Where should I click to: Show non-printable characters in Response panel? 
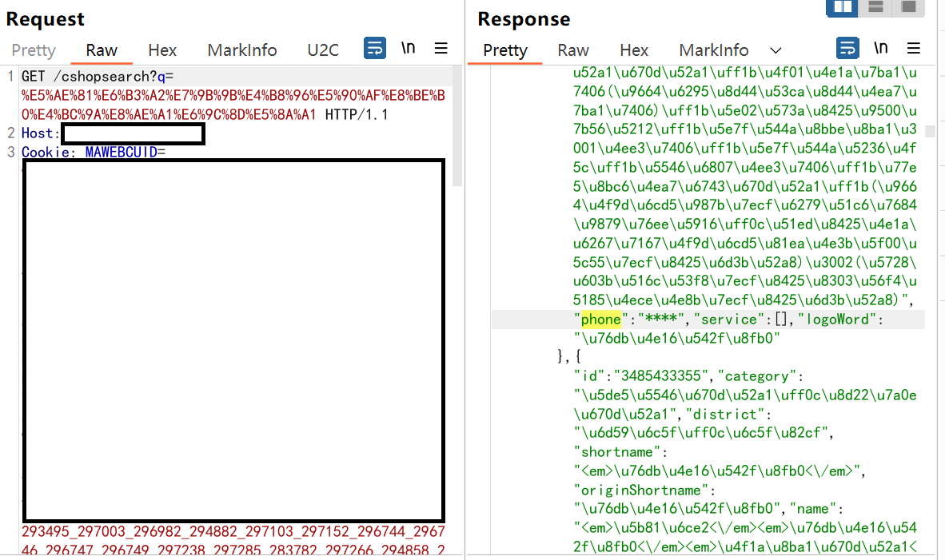(x=881, y=49)
